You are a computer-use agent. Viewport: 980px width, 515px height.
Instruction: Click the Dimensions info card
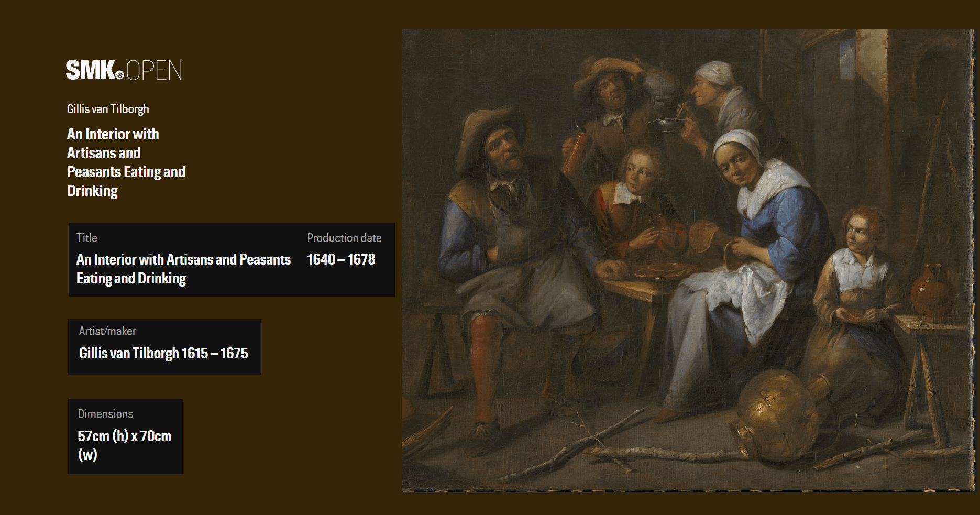coord(126,436)
